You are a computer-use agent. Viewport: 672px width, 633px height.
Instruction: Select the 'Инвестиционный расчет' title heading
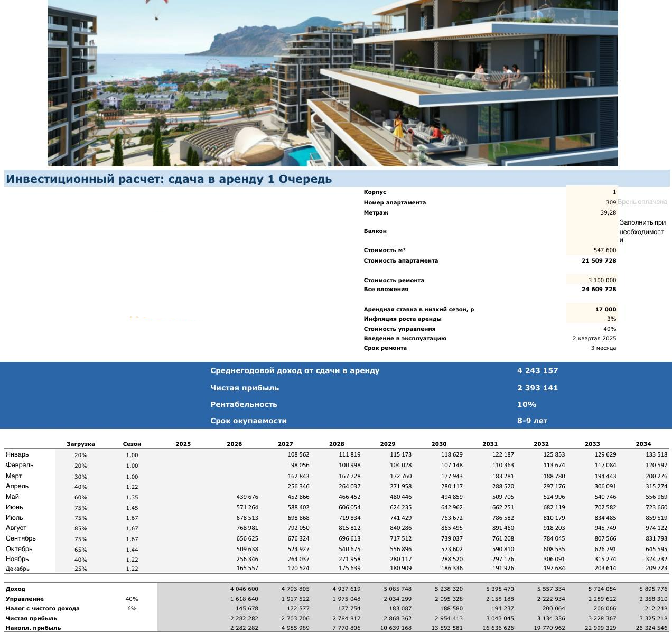[169, 179]
